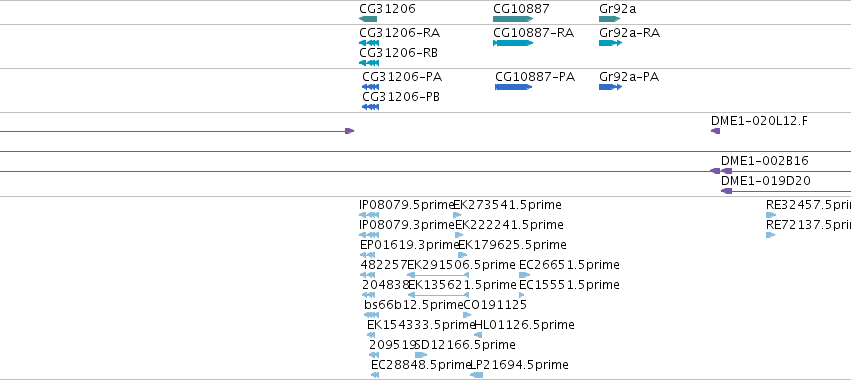Click the Gr92a-PA protein glyph
851x380 pixels.
point(611,87)
